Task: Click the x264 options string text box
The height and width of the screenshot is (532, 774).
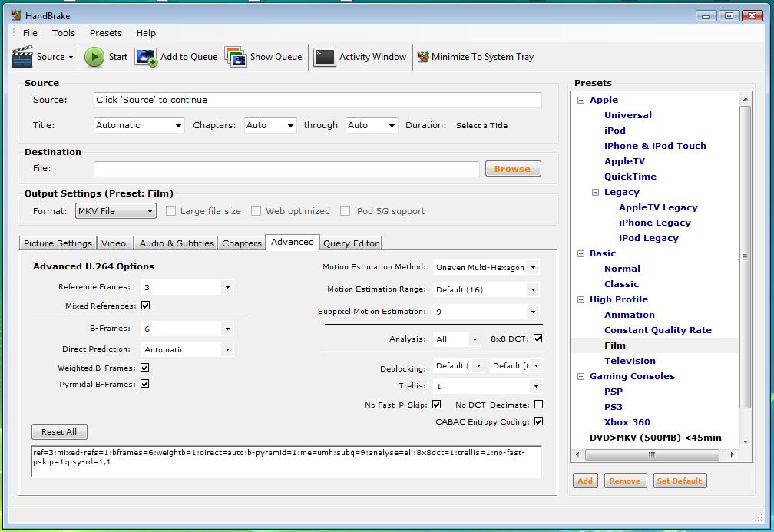Action: pyautogui.click(x=286, y=461)
